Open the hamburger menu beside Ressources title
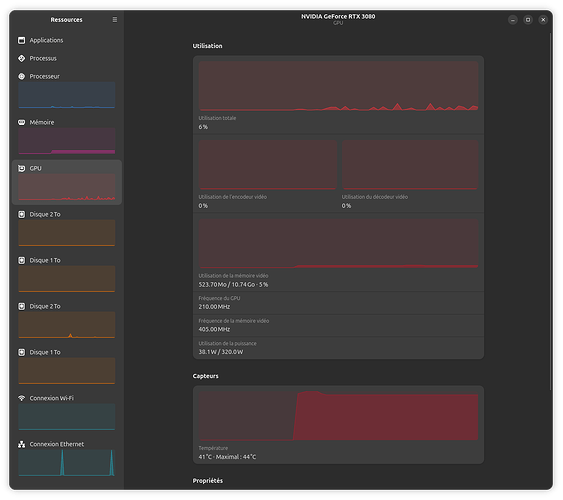The width and height of the screenshot is (563, 500). pyautogui.click(x=115, y=19)
